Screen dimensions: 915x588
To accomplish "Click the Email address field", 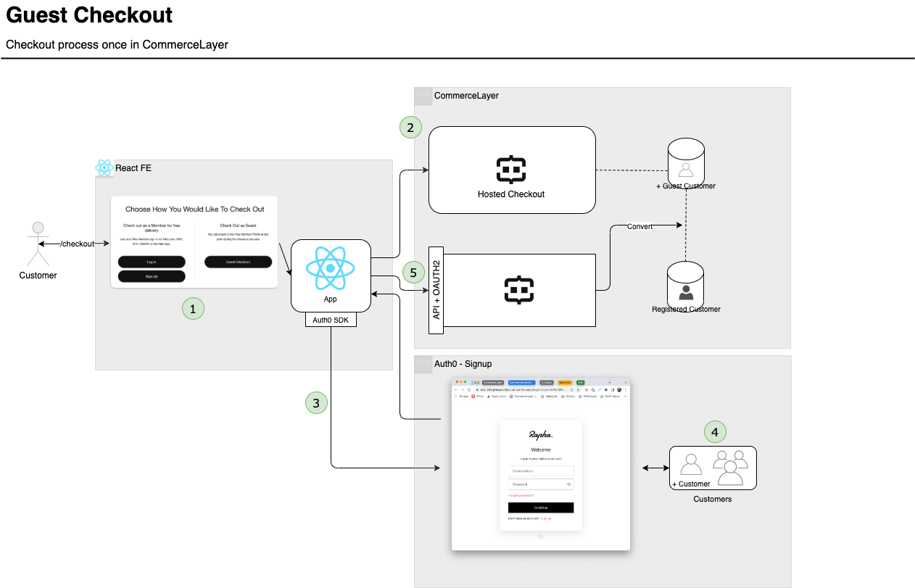I will coord(541,471).
